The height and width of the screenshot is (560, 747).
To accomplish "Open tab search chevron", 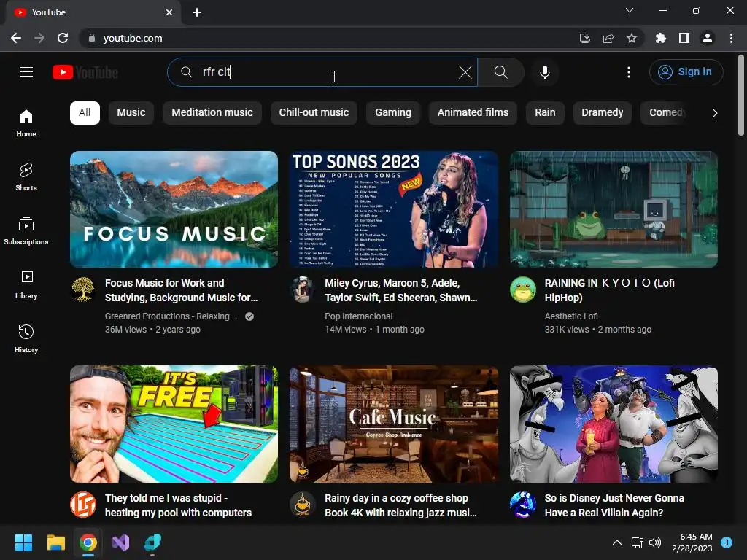I will 630,10.
